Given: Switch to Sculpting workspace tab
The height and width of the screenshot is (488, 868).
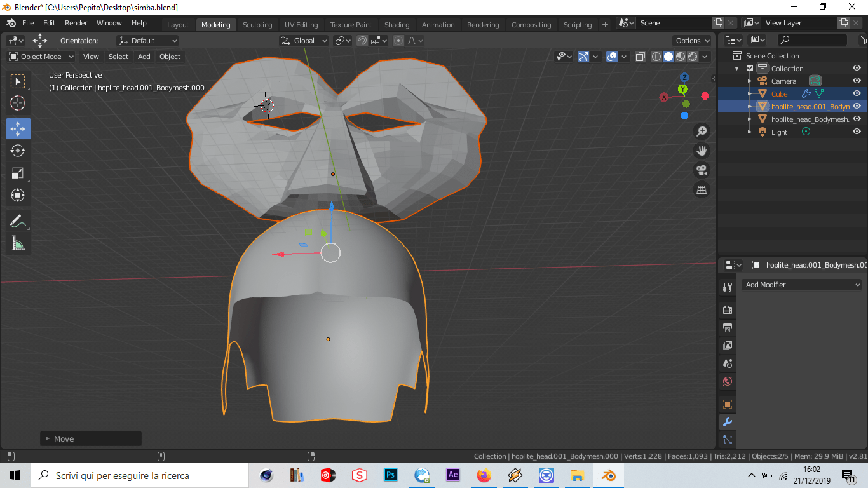Looking at the screenshot, I should [257, 25].
